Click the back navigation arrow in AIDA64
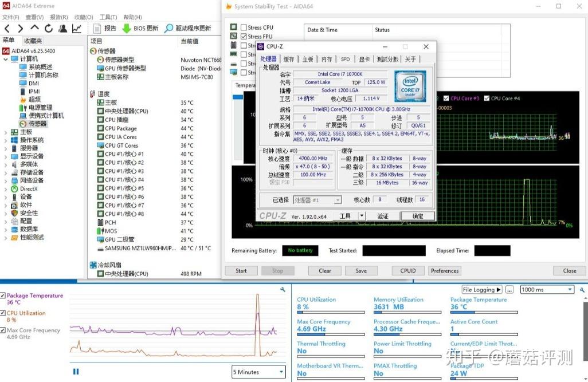Screen dimensions: 588x382 (x=7, y=27)
